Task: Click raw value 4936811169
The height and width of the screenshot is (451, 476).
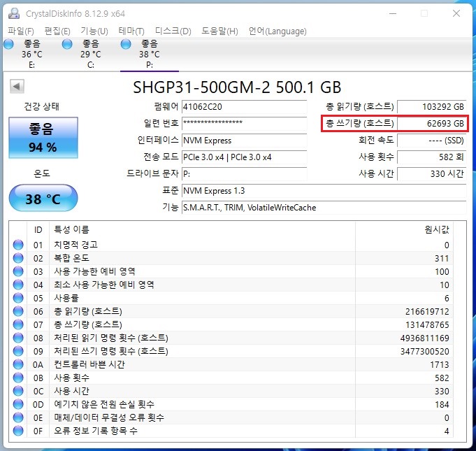Action: click(x=425, y=338)
